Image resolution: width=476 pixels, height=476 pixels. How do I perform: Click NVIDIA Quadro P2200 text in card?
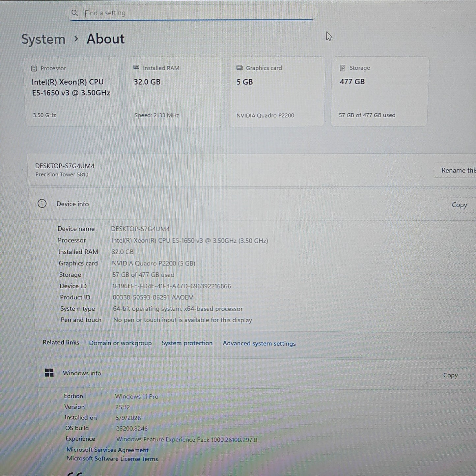265,116
